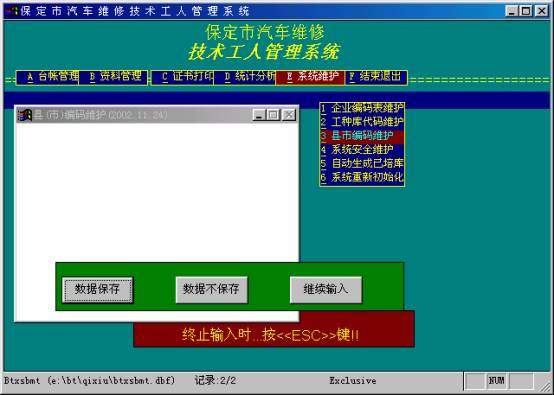Viewport: 554px width, 395px height.
Task: Minimize the county code maintenance window
Action: 259,115
